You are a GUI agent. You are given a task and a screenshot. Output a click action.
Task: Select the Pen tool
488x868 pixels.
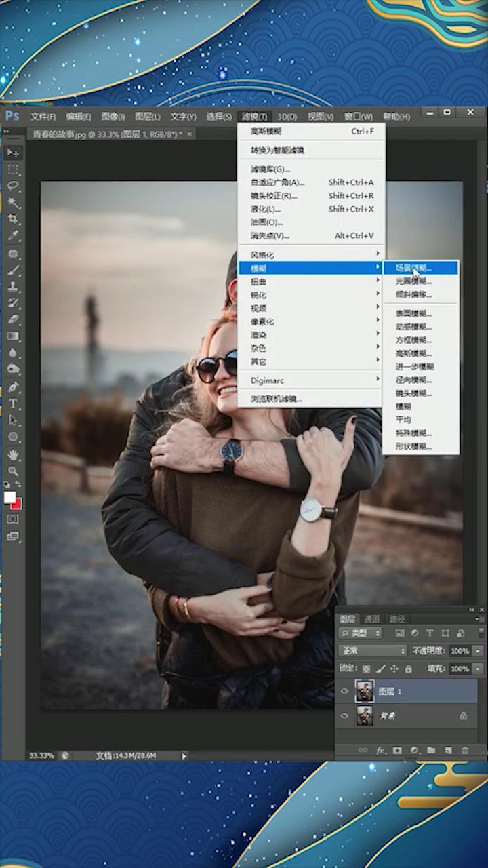13,387
